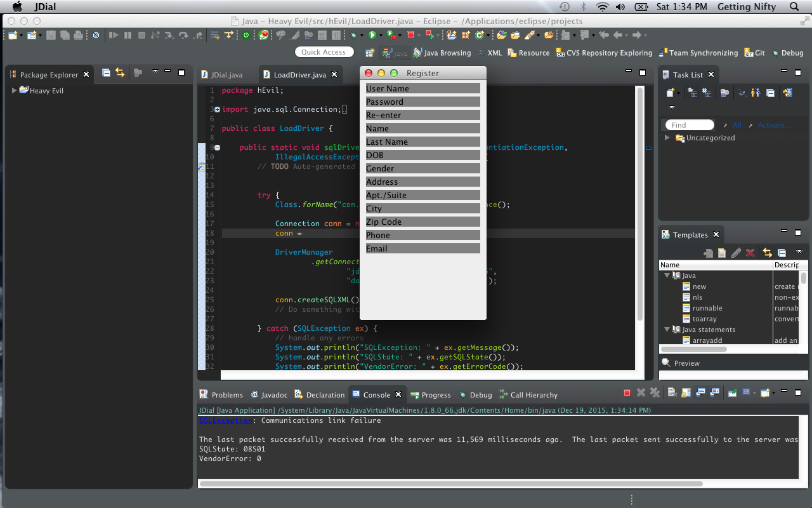812x508 pixels.
Task: Click the Save toolbar icon
Action: click(51, 35)
